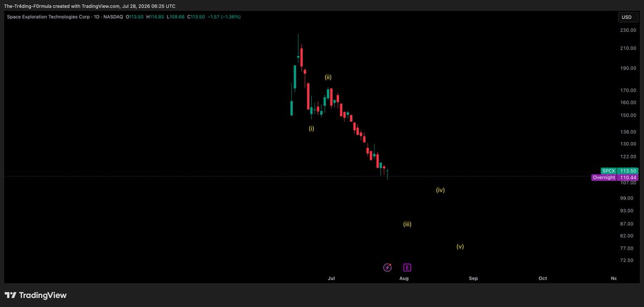
Task: Click the 107.00 price axis value
Action: (627, 183)
